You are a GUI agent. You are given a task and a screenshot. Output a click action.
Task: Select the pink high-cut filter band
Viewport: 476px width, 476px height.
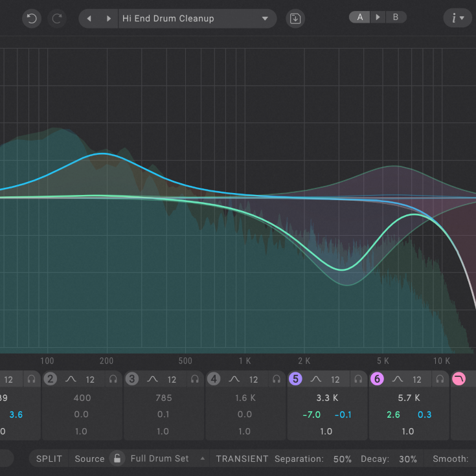[x=459, y=379]
